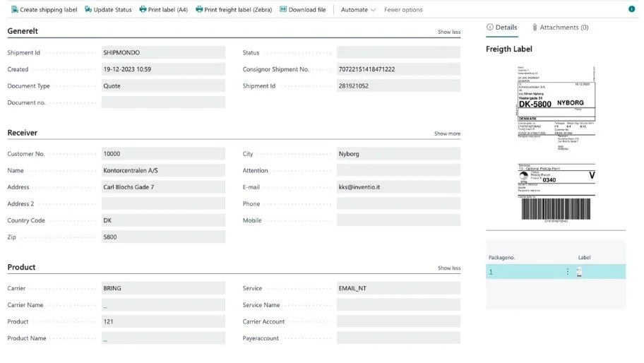644x363 pixels.
Task: Collapse the Product section with Show less
Action: coord(449,268)
